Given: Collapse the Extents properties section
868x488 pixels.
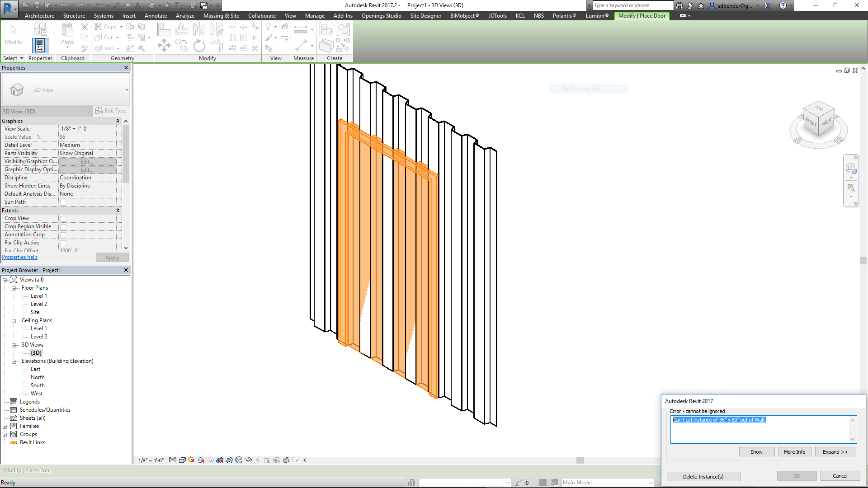Looking at the screenshot, I should pyautogui.click(x=118, y=211).
